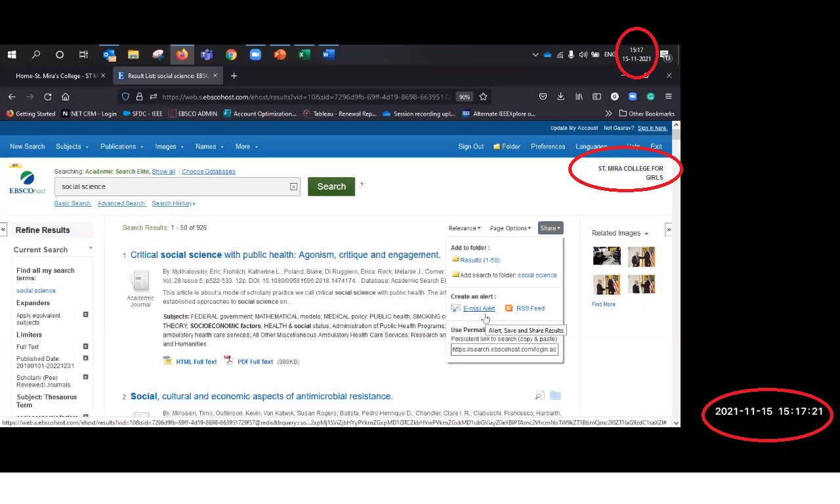Open Microsoft Word from the taskbar
The width and height of the screenshot is (840, 504).
point(327,54)
